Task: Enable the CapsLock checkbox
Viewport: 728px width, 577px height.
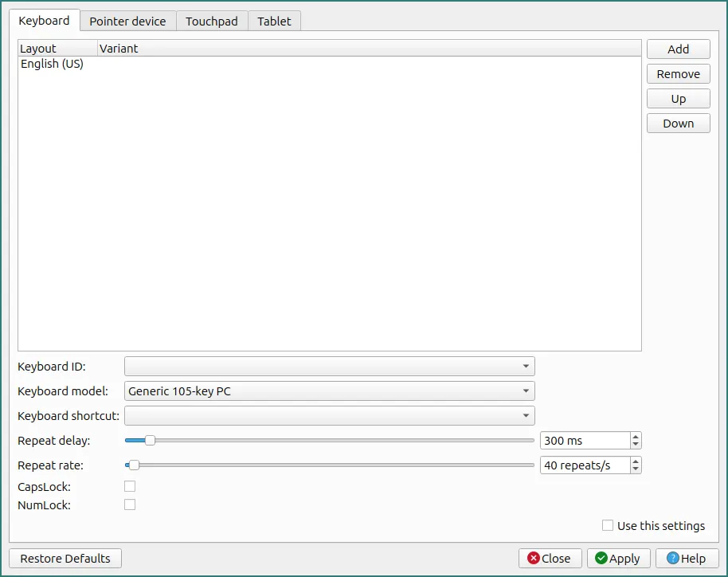Action: [130, 486]
